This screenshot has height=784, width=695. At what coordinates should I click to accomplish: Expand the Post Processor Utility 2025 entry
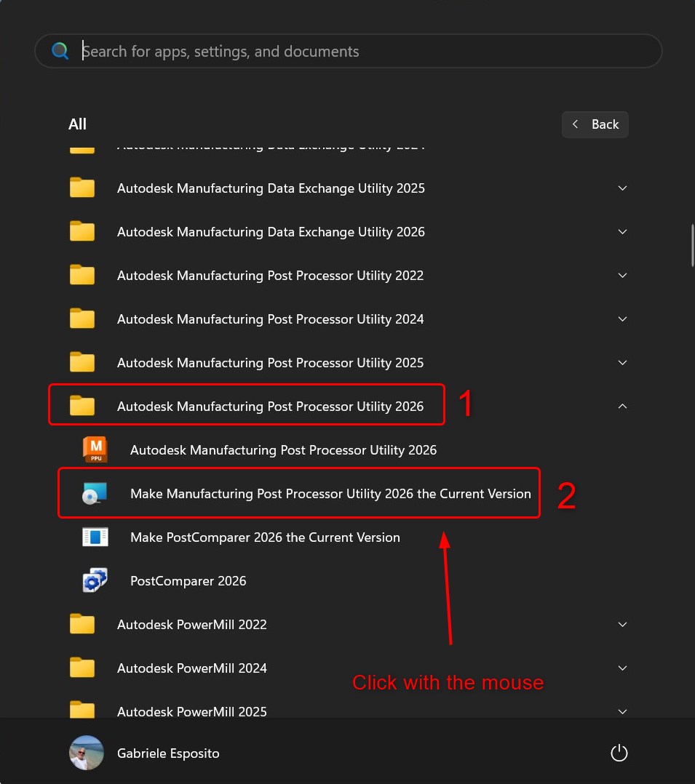tap(622, 362)
